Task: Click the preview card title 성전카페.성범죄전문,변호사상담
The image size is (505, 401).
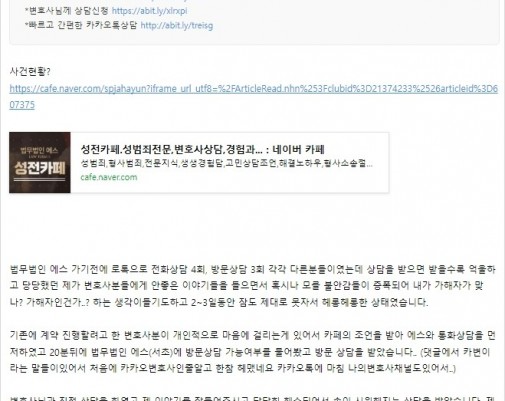Action: coord(202,149)
